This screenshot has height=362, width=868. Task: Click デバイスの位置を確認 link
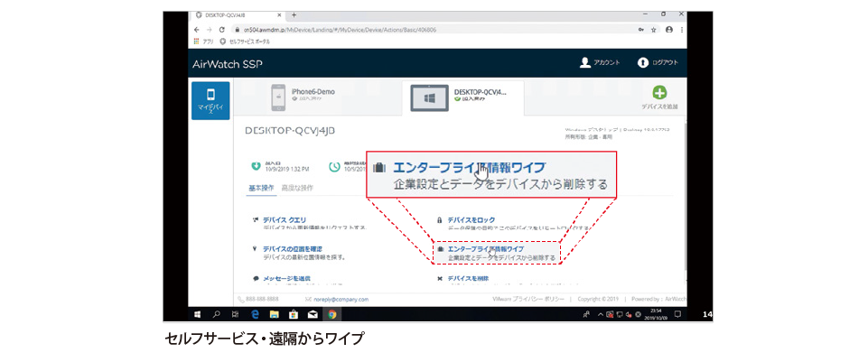[x=293, y=249]
